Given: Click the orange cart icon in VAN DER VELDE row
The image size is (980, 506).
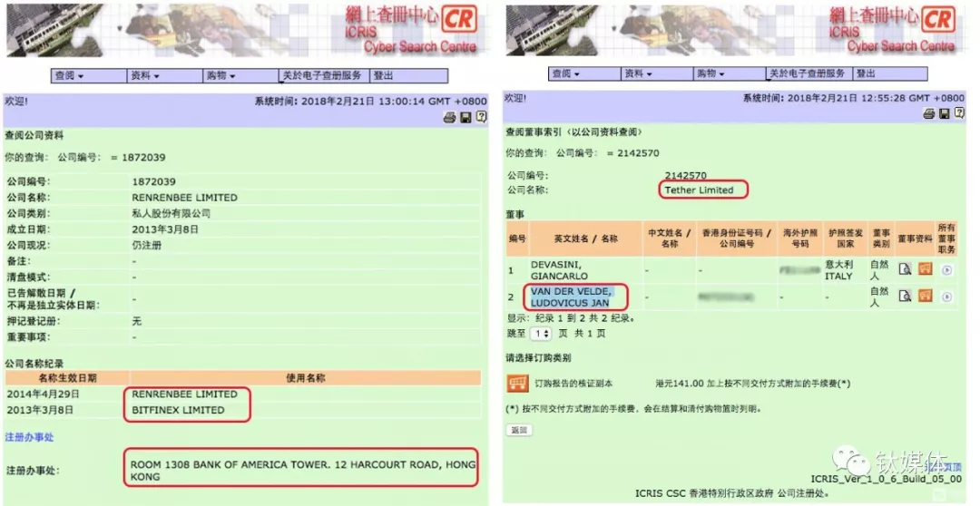Looking at the screenshot, I should tap(926, 296).
